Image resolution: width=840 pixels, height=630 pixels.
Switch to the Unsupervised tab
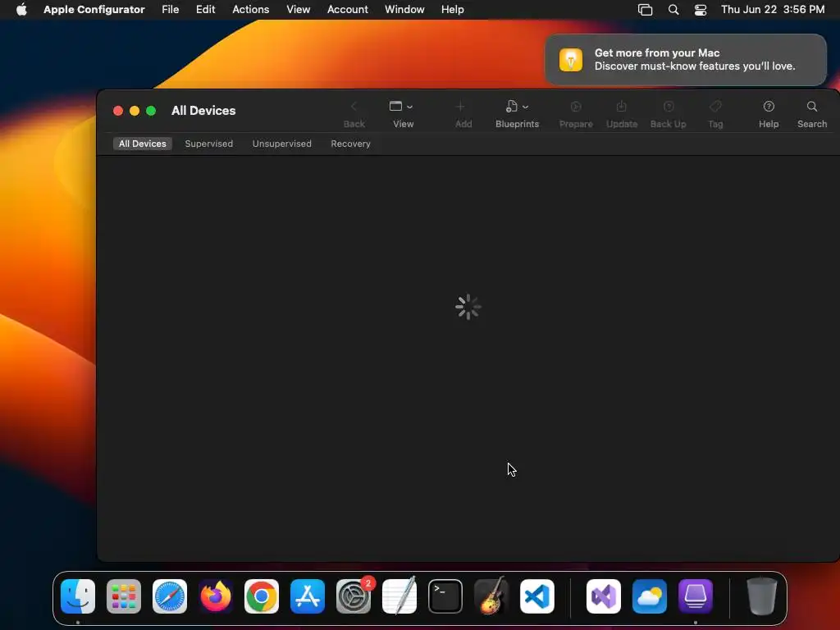(x=282, y=144)
